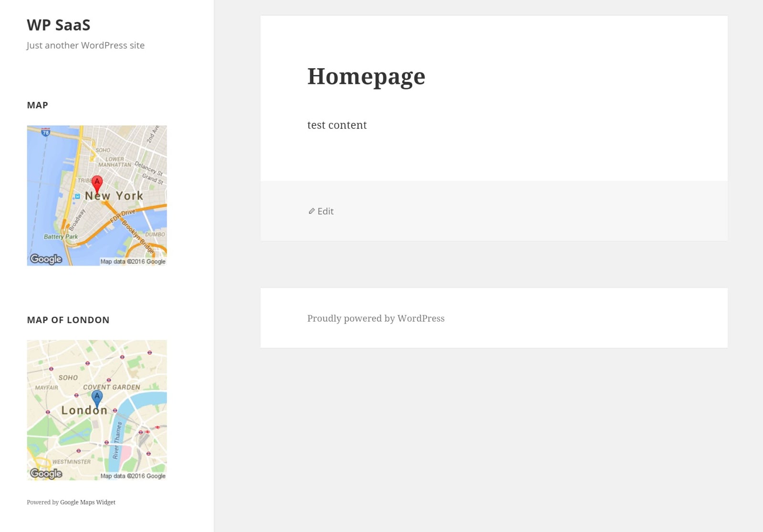The height and width of the screenshot is (532, 763).
Task: Open the Proudly powered by WordPress link
Action: point(376,318)
